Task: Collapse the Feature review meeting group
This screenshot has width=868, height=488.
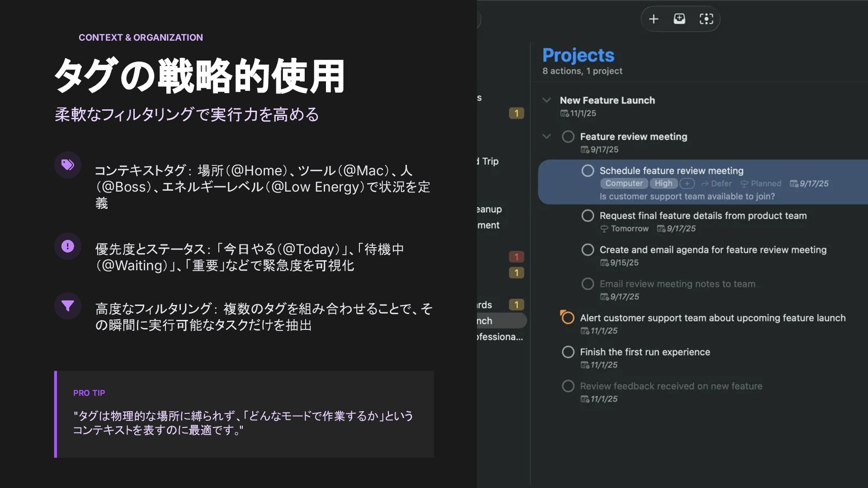Action: [x=547, y=136]
